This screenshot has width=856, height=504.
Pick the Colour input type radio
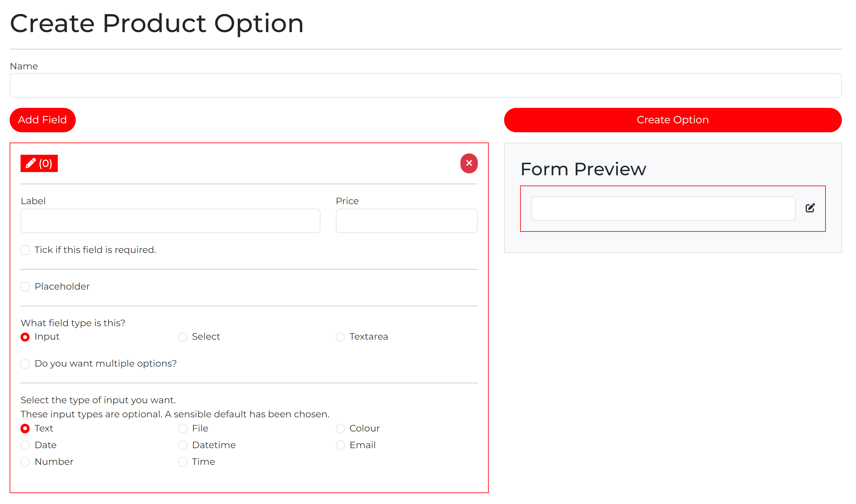(x=340, y=429)
